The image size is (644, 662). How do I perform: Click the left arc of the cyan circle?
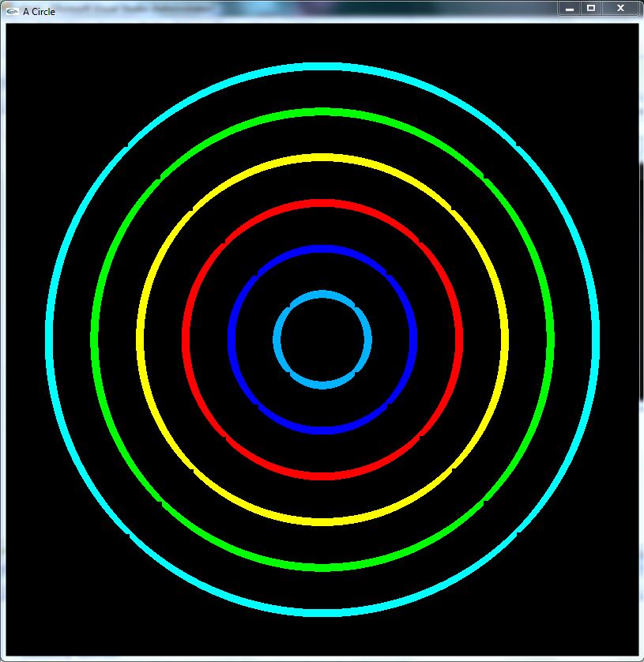[x=48, y=340]
